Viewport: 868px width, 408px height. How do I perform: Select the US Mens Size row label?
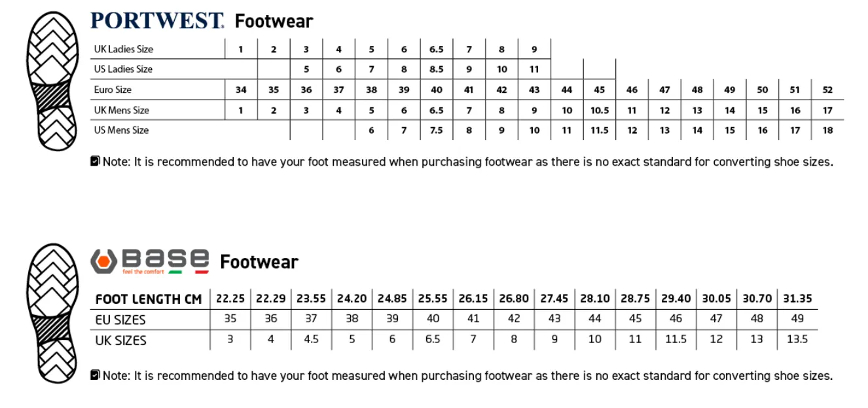[121, 130]
